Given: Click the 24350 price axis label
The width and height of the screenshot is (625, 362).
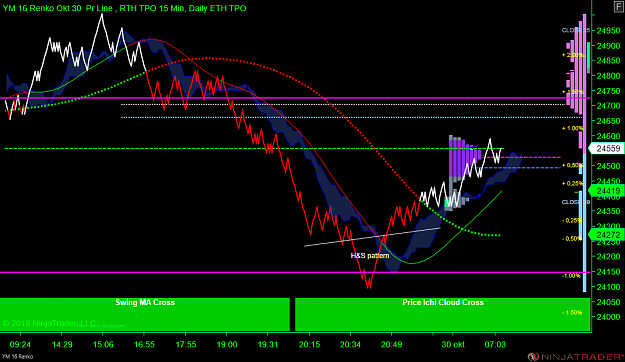Looking at the screenshot, I should point(608,211).
